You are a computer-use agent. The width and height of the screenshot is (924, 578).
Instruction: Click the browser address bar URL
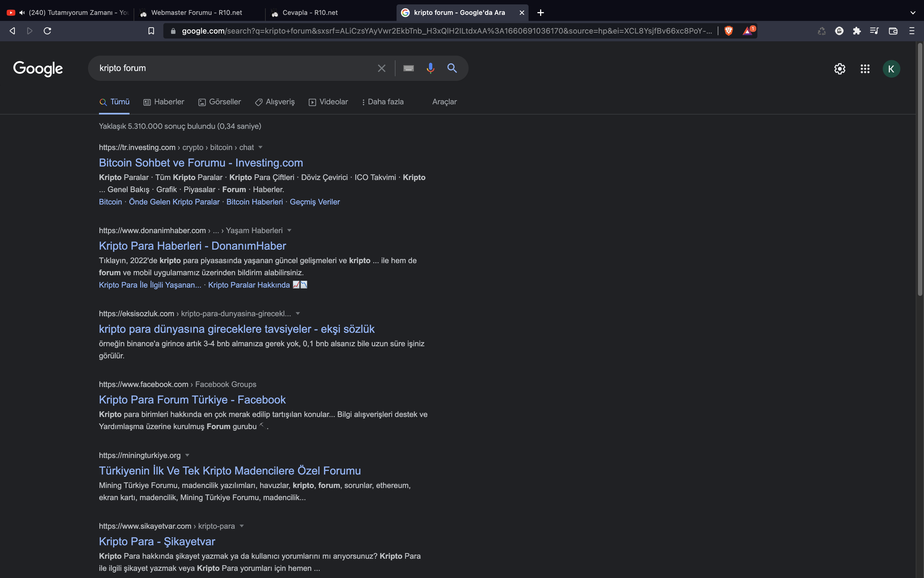(x=447, y=31)
